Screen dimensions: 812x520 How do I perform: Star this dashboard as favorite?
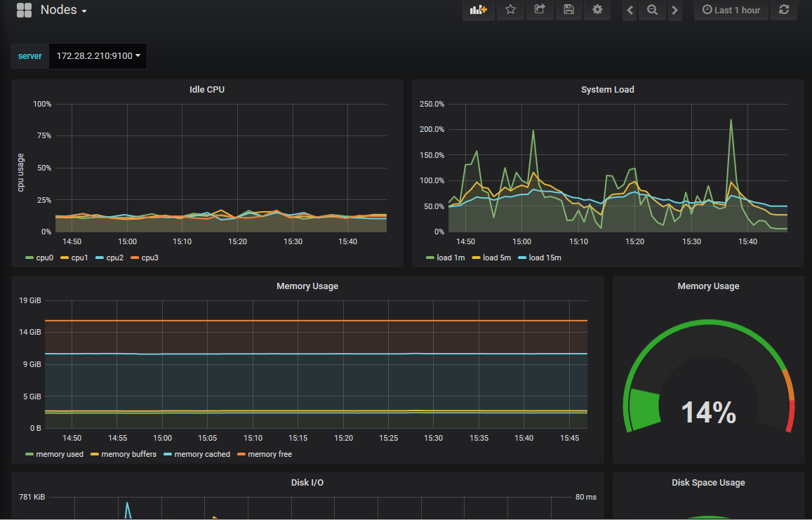coord(511,10)
